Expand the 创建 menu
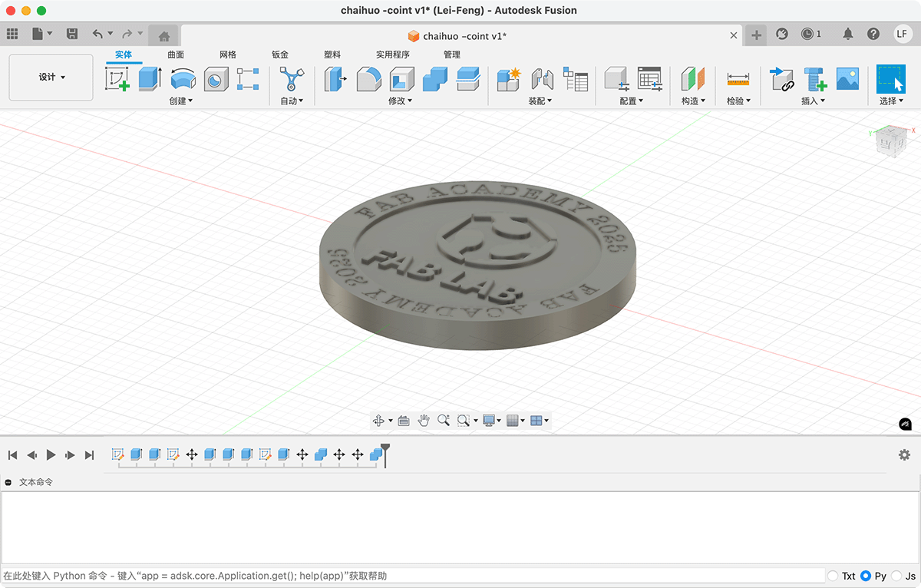Image resolution: width=921 pixels, height=588 pixels. [x=181, y=101]
